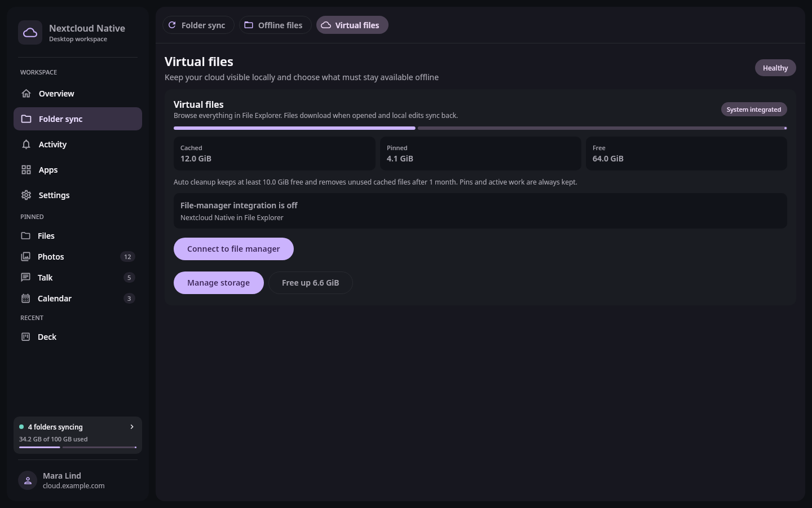Viewport: 812px width, 508px height.
Task: Click the Deck board icon
Action: tap(25, 337)
